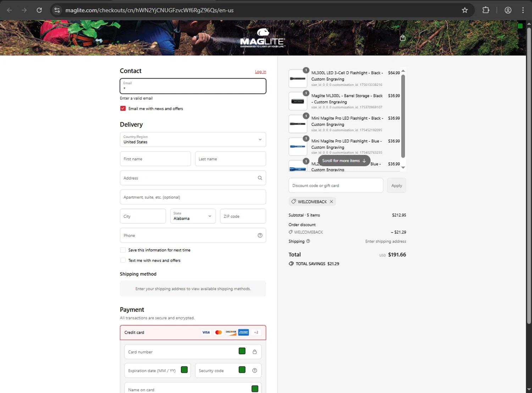Click the American Express logo
The width and height of the screenshot is (532, 393).
point(244,332)
